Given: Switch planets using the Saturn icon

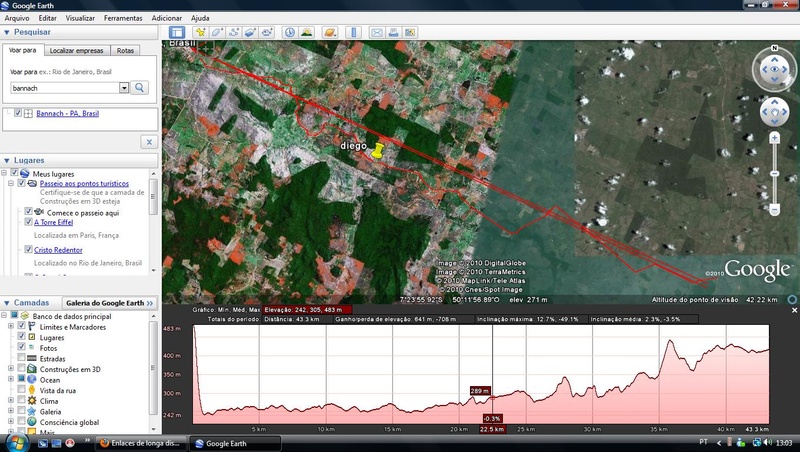Looking at the screenshot, I should pyautogui.click(x=330, y=33).
